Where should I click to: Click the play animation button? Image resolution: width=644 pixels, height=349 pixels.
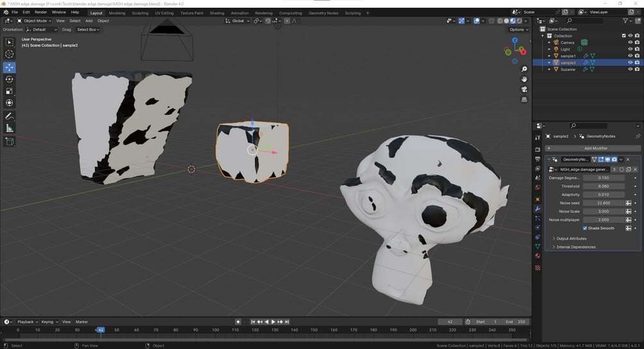point(273,322)
